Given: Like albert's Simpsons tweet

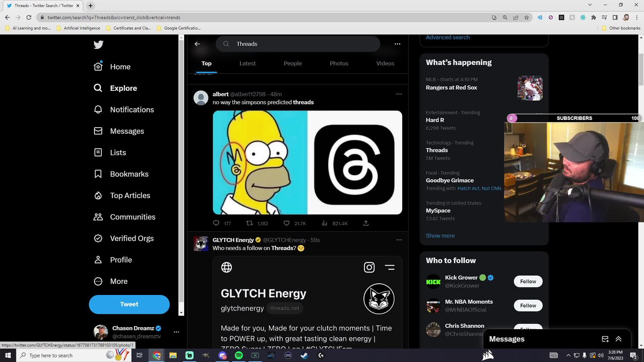Looking at the screenshot, I should click(286, 223).
